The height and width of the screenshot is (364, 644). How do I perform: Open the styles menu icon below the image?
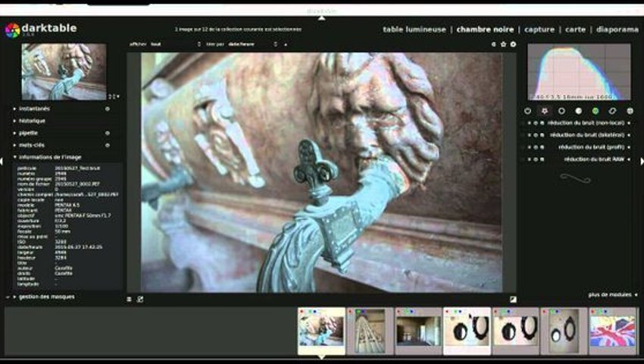pyautogui.click(x=129, y=300)
